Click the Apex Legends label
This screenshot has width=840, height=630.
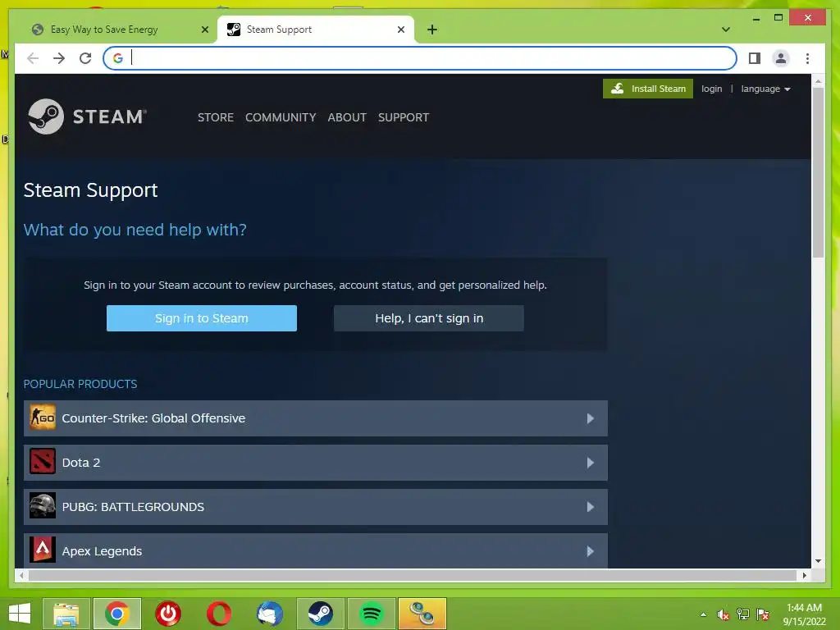click(102, 551)
